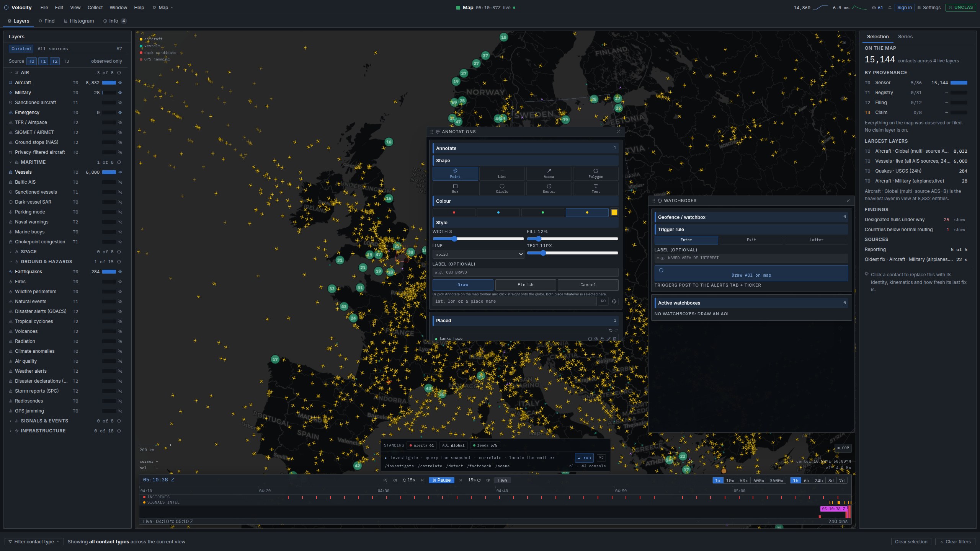Select the Loiter trigger rule
The width and height of the screenshot is (980, 551).
(x=816, y=240)
